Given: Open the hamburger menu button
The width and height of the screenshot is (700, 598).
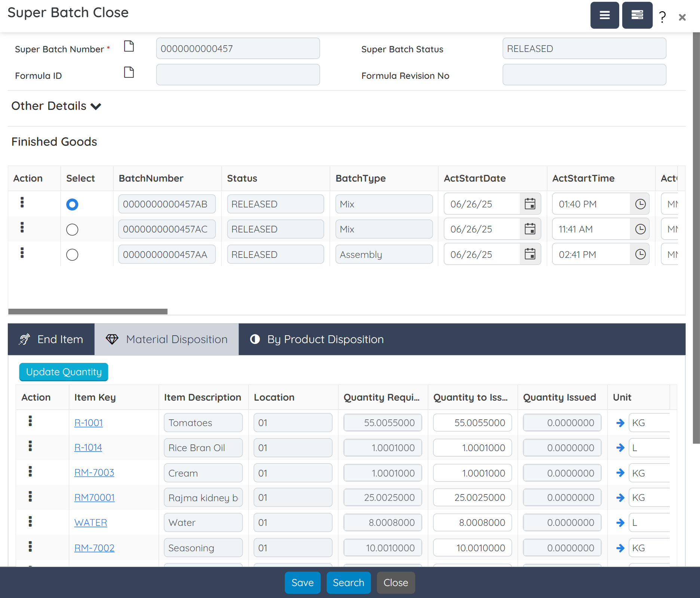Looking at the screenshot, I should coord(605,15).
